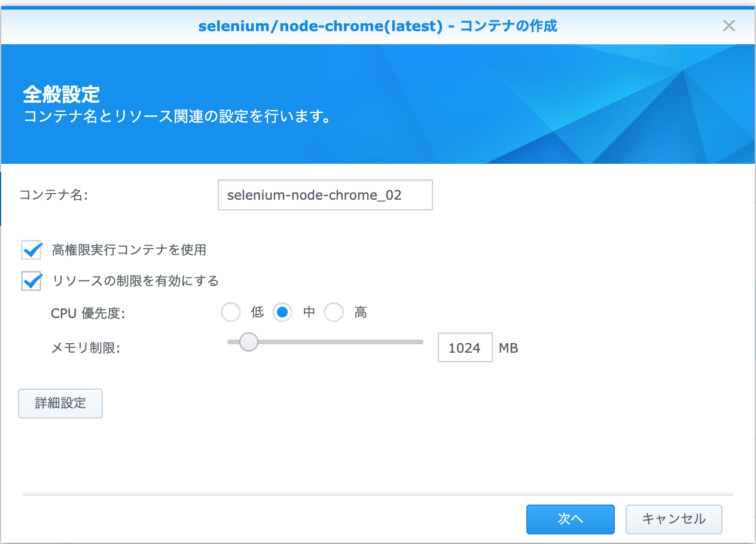Click the memory limit slider handle
This screenshot has width=756, height=544.
tap(249, 342)
